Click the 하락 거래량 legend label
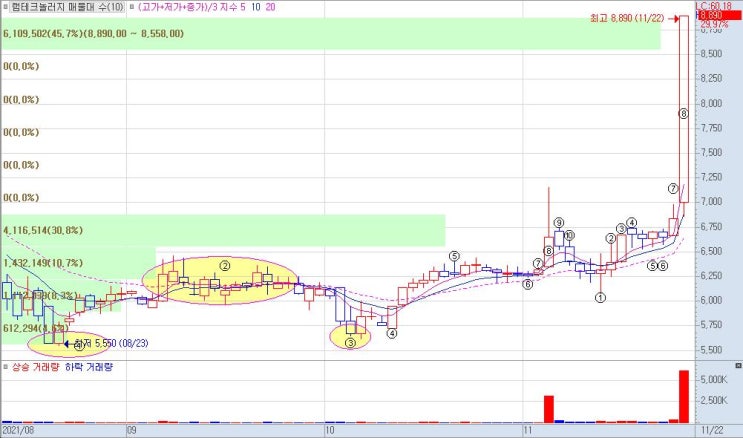The width and height of the screenshot is (743, 438). click(x=89, y=367)
